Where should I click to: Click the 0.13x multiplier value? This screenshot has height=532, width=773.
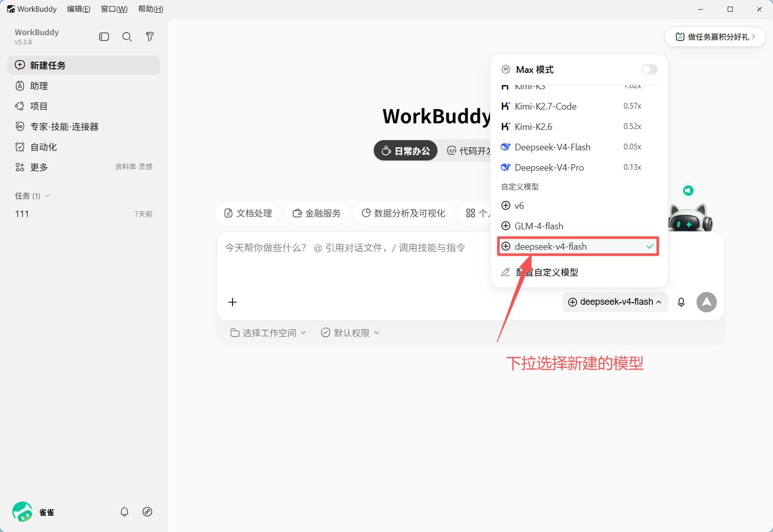tap(632, 167)
